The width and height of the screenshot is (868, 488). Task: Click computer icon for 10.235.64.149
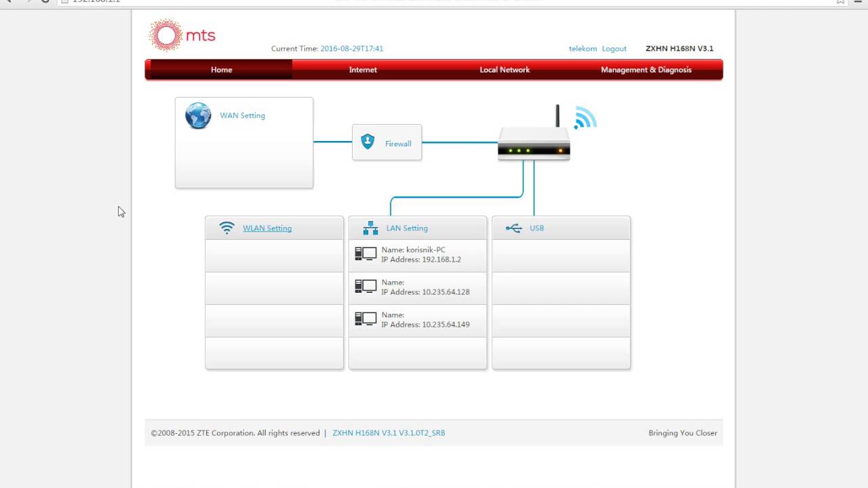[366, 319]
